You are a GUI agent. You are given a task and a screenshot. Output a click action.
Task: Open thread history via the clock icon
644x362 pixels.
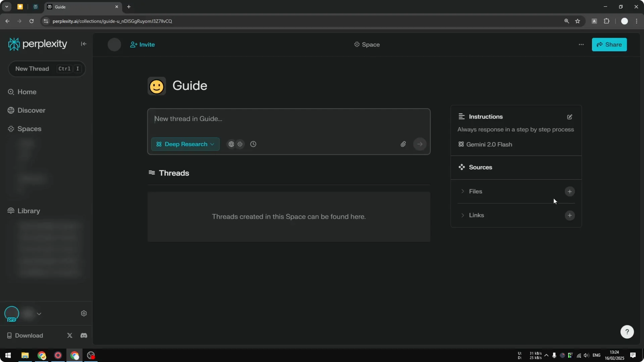[x=253, y=144]
